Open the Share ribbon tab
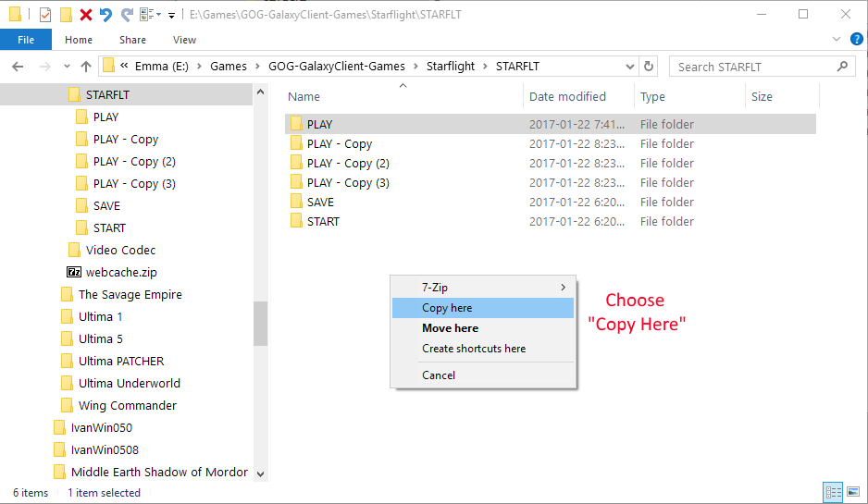The width and height of the screenshot is (868, 504). pyautogui.click(x=133, y=40)
